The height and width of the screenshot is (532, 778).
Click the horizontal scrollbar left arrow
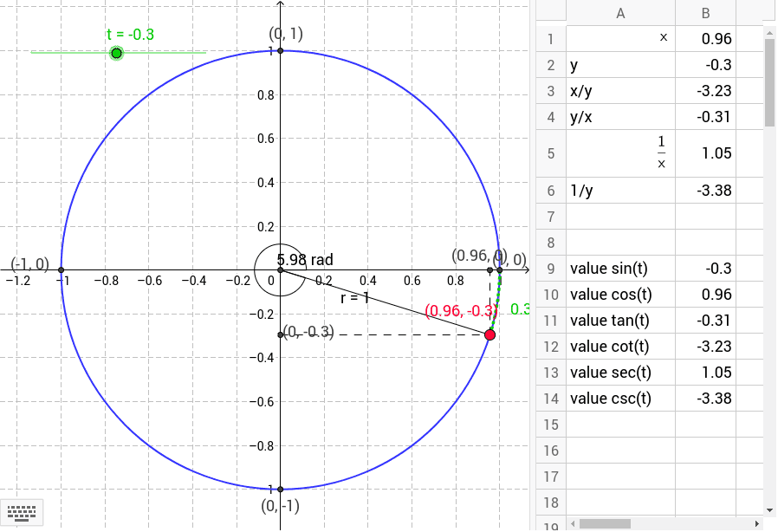(x=572, y=523)
